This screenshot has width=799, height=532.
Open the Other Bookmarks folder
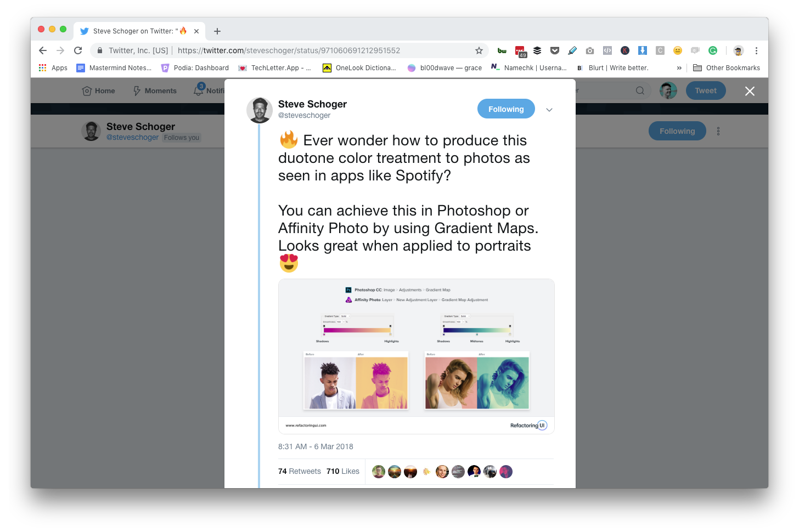[727, 68]
